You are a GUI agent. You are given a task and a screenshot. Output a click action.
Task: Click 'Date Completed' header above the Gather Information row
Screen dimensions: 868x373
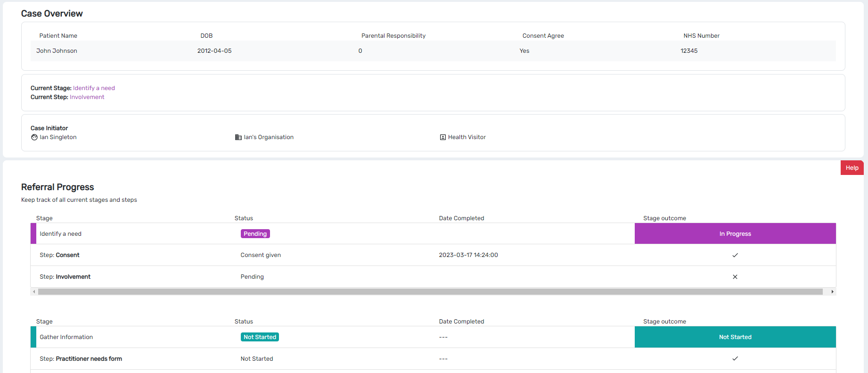pos(462,322)
